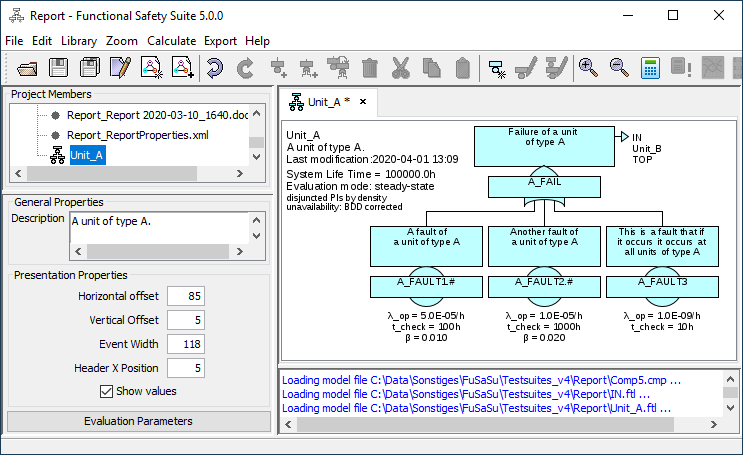Click the Evaluation Parameters button
This screenshot has height=455, width=743.
click(138, 421)
